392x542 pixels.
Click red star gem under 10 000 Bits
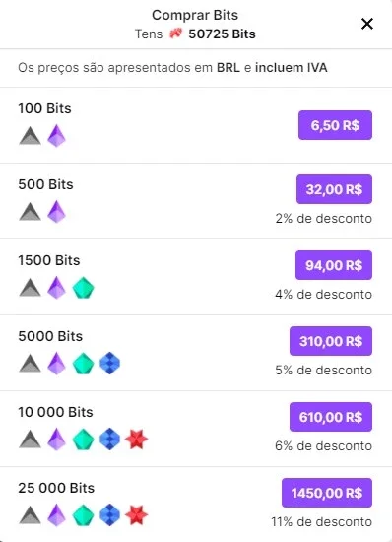click(137, 440)
